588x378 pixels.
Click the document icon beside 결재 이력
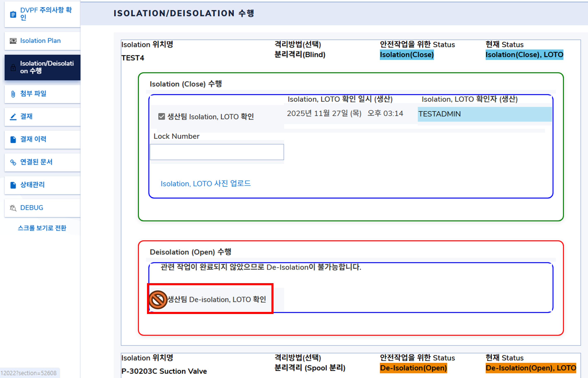(x=13, y=139)
